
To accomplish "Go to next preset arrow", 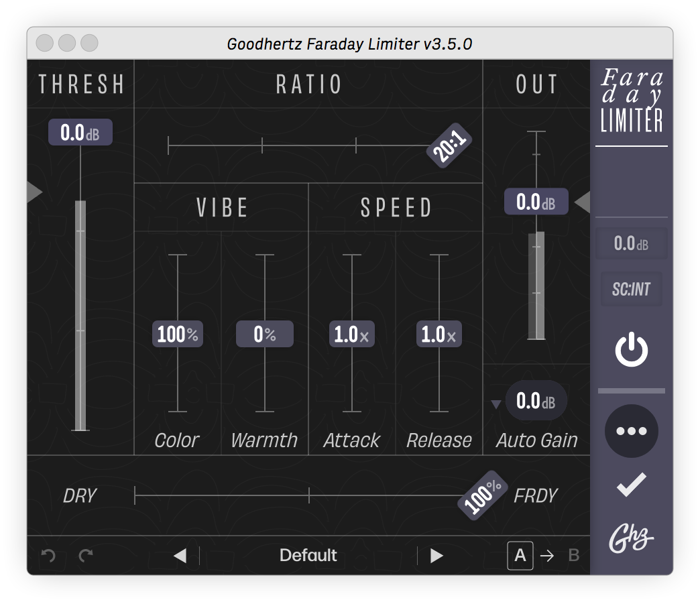I will point(436,556).
